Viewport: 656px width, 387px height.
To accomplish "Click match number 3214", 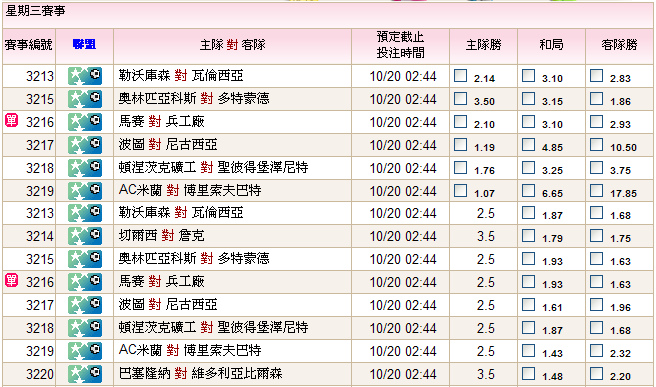I will pos(40,236).
